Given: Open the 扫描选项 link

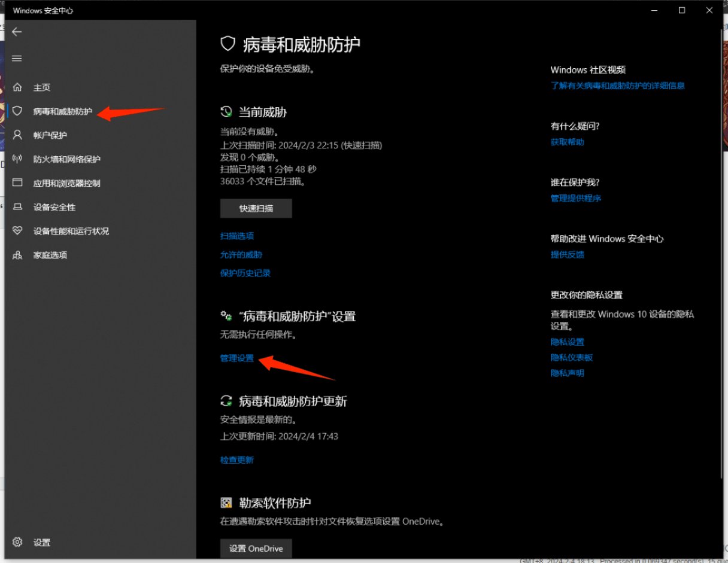Looking at the screenshot, I should [237, 236].
